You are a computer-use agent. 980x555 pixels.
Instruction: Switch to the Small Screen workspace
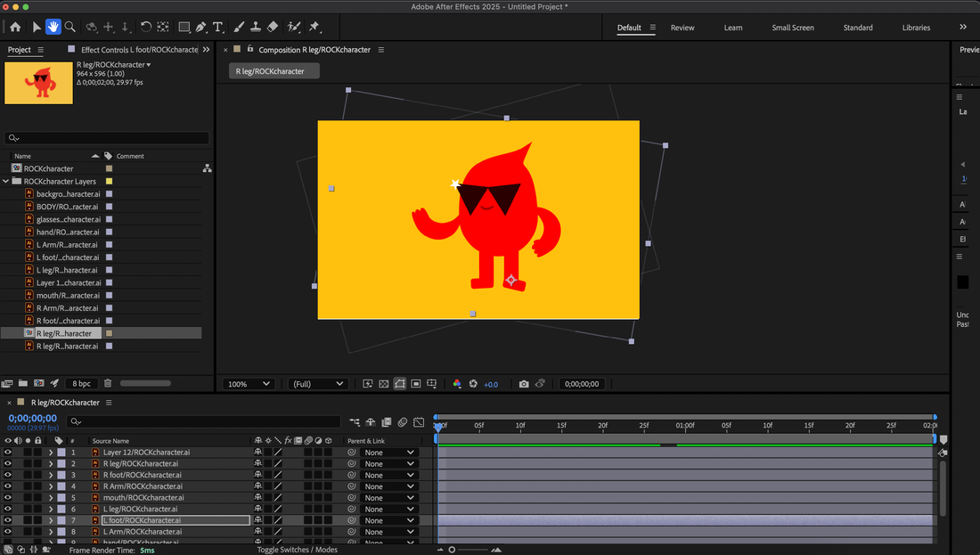[x=793, y=28]
